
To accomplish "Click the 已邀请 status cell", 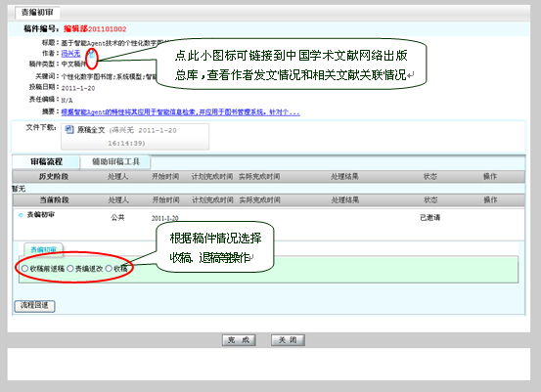I will pos(429,218).
